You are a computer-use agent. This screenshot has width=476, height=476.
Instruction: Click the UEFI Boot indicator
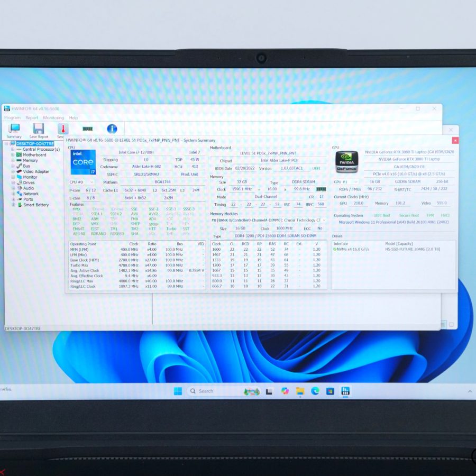click(381, 216)
